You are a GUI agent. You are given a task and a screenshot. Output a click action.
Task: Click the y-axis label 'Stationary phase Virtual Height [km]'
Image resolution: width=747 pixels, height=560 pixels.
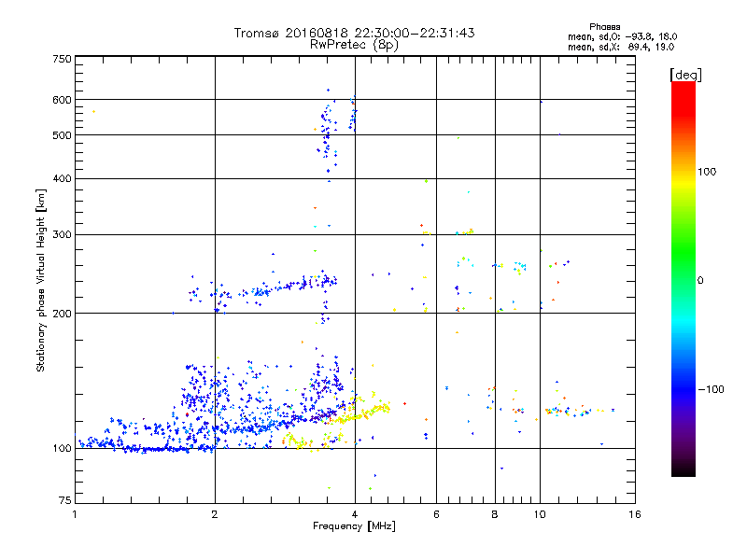click(x=40, y=281)
